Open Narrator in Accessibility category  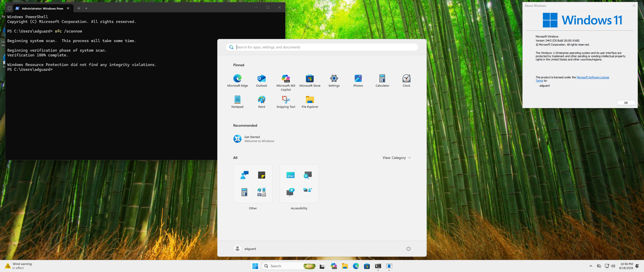point(290,192)
